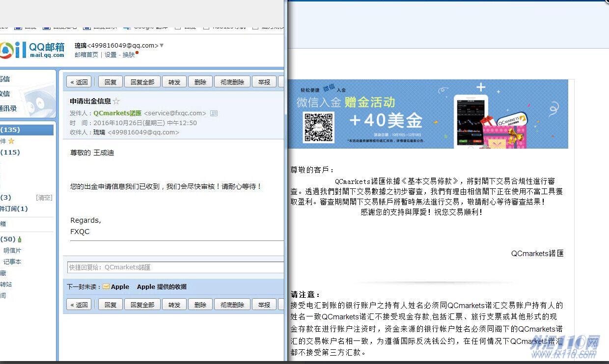
Task: Click 删除 in the toolbar above the message
Action: point(200,82)
